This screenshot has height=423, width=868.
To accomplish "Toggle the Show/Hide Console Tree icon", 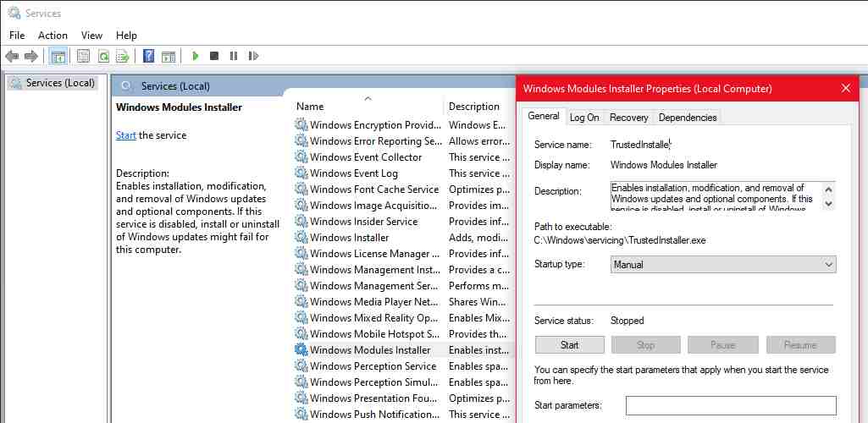I will tap(58, 56).
